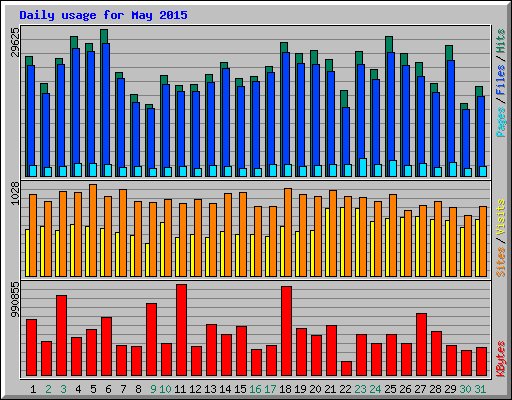Image resolution: width=512 pixels, height=400 pixels.
Task: Click the green day label 3
Action: 63,389
